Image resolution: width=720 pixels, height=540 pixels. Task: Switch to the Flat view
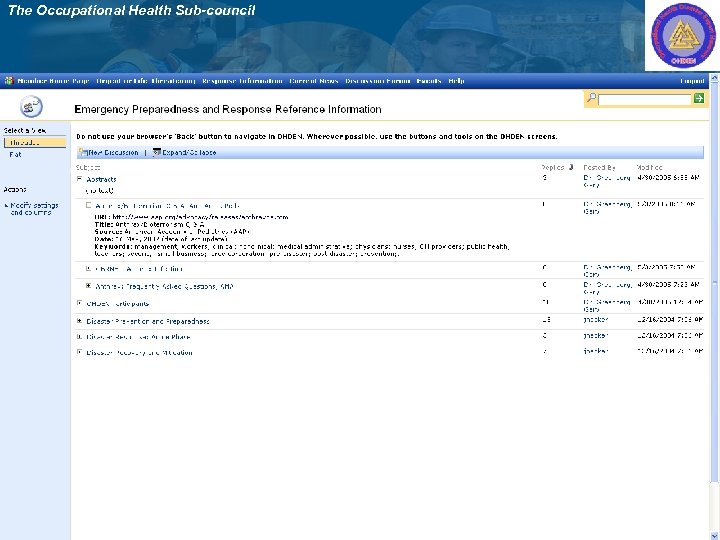pos(15,155)
